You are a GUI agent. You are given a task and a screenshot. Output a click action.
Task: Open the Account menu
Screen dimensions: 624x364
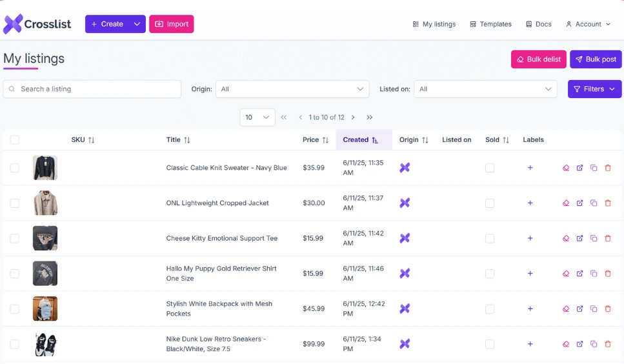click(588, 25)
